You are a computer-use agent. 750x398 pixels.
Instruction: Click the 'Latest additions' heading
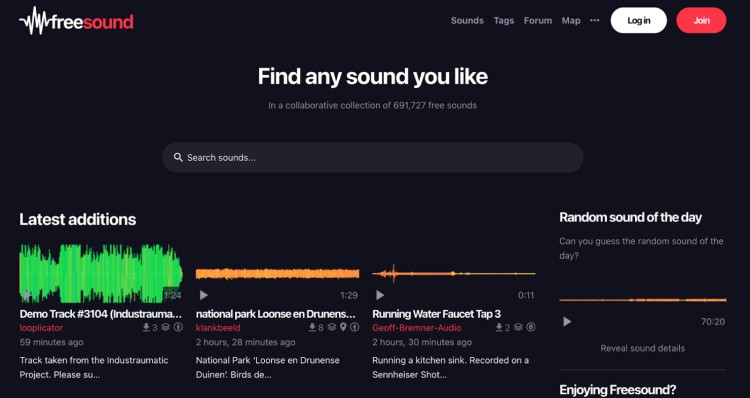(78, 220)
